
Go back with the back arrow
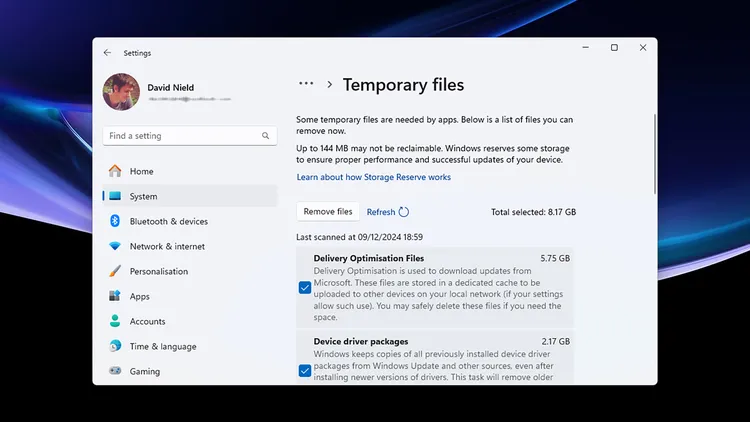[x=108, y=53]
